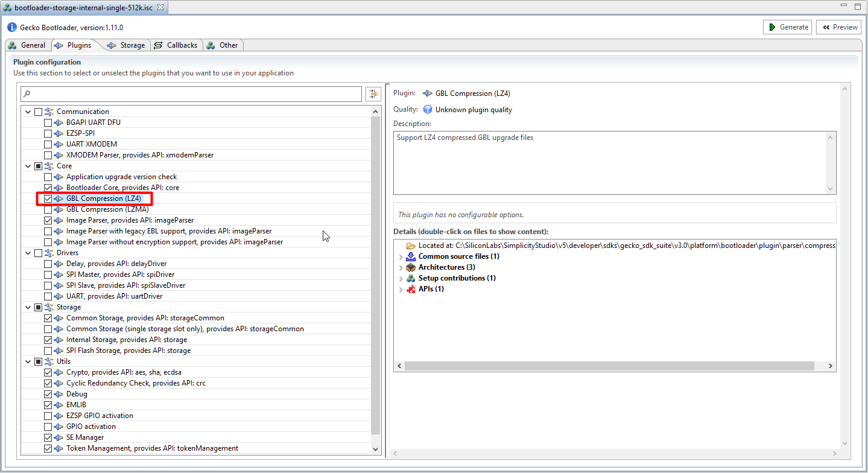Click the Storage group icon in tree
Viewport: 868px width, 473px height.
(x=49, y=307)
